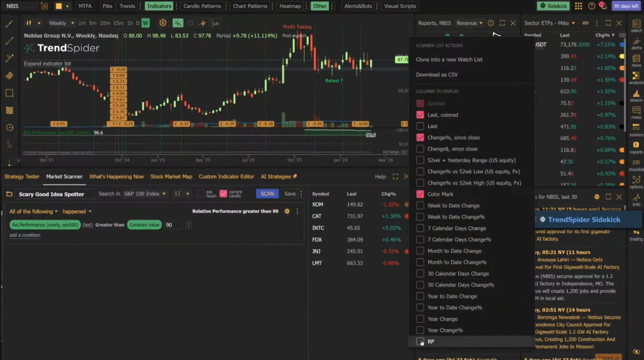Open the options sidebar panel
This screenshot has width=644, height=360.
click(x=636, y=182)
